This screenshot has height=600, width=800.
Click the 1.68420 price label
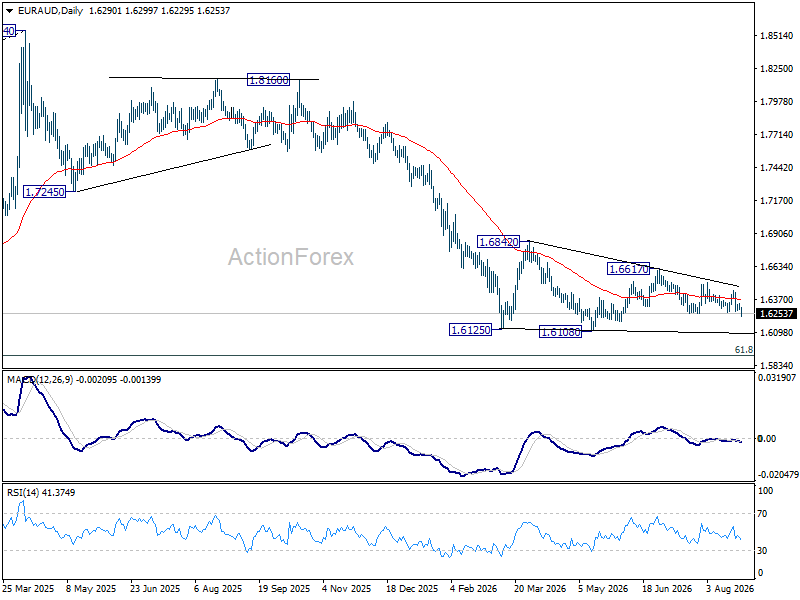click(x=498, y=242)
